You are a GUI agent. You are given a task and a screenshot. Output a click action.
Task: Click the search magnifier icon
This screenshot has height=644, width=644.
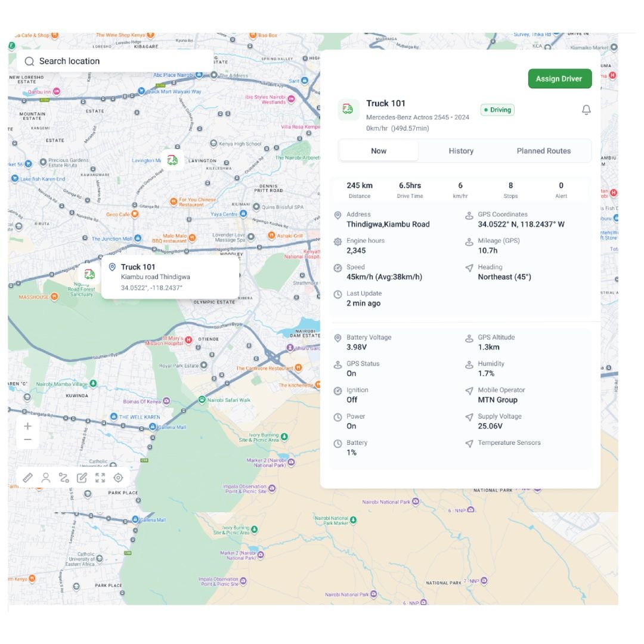tap(29, 61)
